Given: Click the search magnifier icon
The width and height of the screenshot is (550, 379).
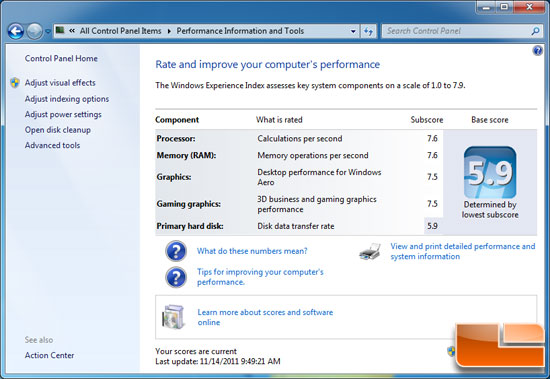Looking at the screenshot, I should pos(535,31).
